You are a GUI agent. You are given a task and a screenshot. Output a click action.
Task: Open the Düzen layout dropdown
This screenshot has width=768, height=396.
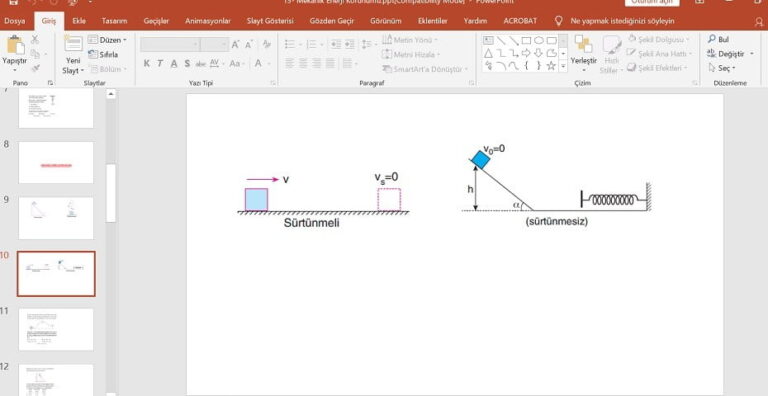click(107, 40)
